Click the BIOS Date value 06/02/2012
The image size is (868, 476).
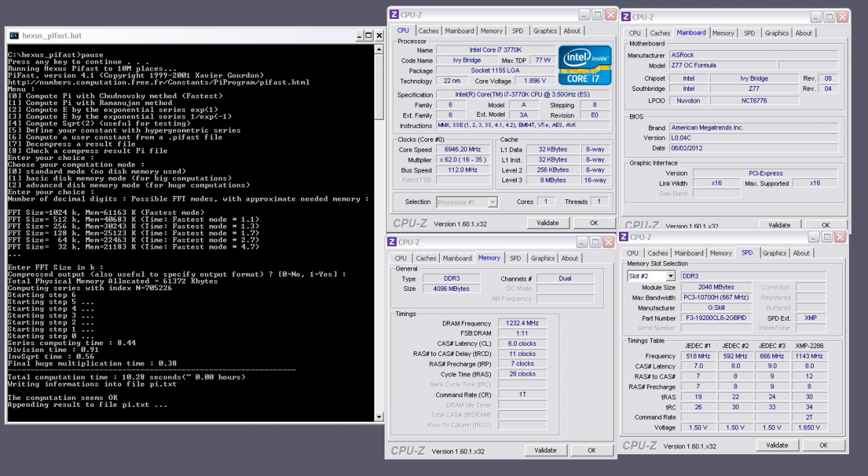click(x=753, y=148)
